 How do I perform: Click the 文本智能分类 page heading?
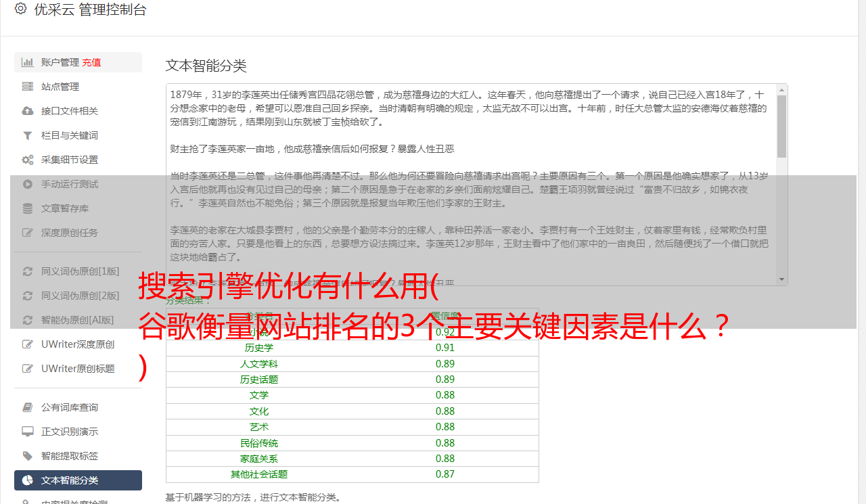coord(206,66)
